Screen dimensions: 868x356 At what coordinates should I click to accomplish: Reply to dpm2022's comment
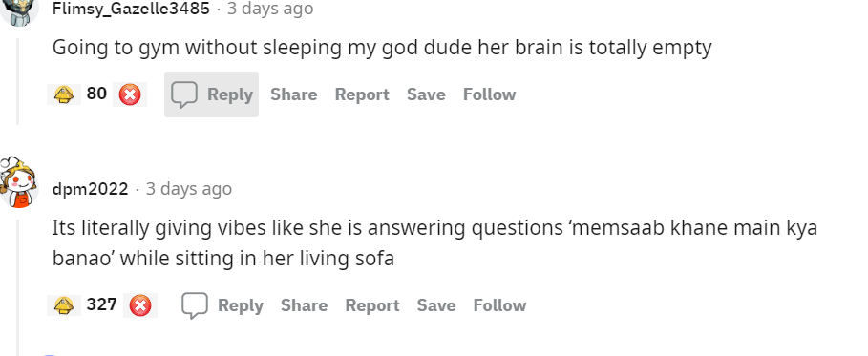222,305
